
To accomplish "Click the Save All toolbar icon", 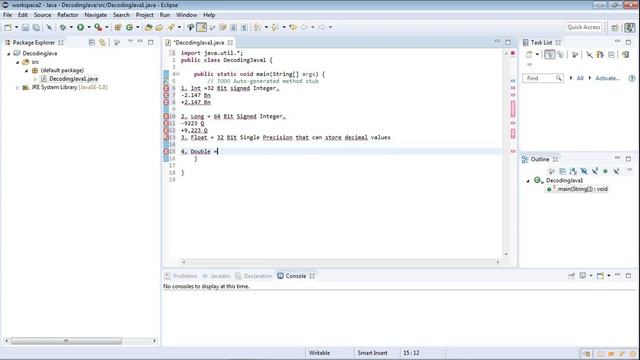I will [36, 27].
